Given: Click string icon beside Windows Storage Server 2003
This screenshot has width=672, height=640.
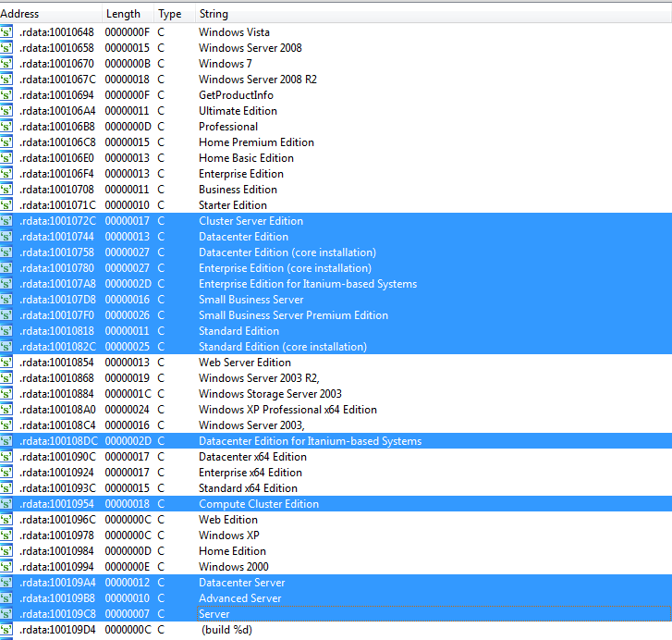Looking at the screenshot, I should tap(6, 393).
